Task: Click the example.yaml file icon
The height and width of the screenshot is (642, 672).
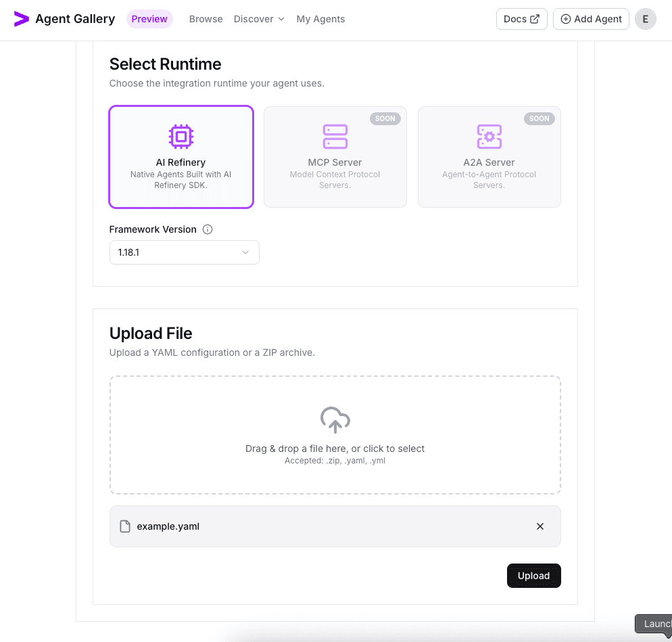Action: tap(125, 526)
